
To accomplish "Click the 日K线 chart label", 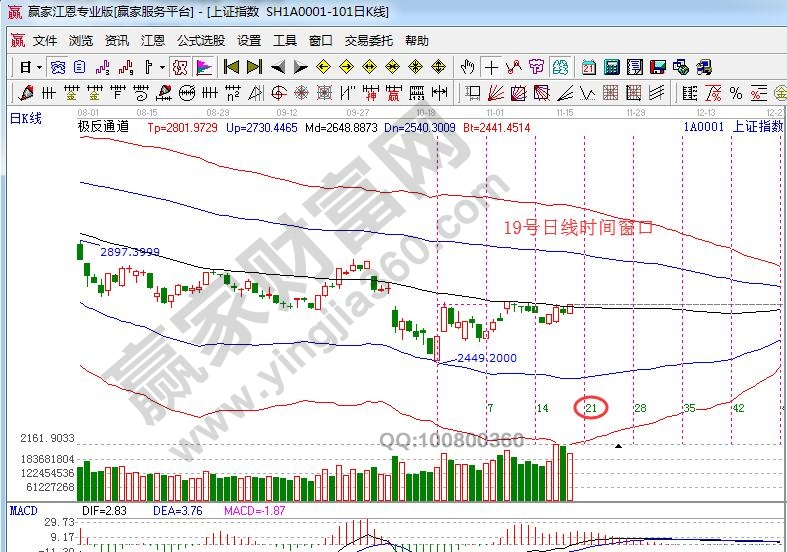I will (x=26, y=118).
